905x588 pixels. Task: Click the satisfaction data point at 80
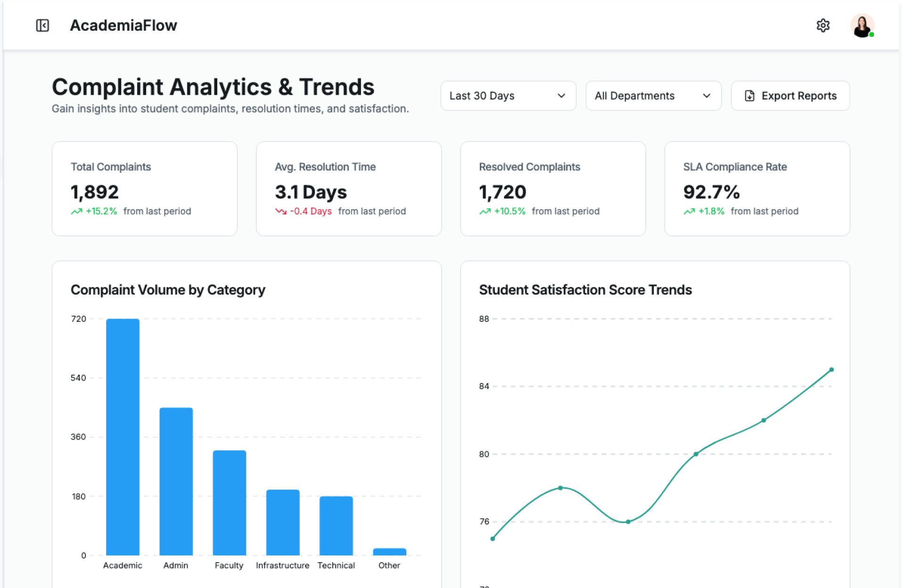coord(696,454)
